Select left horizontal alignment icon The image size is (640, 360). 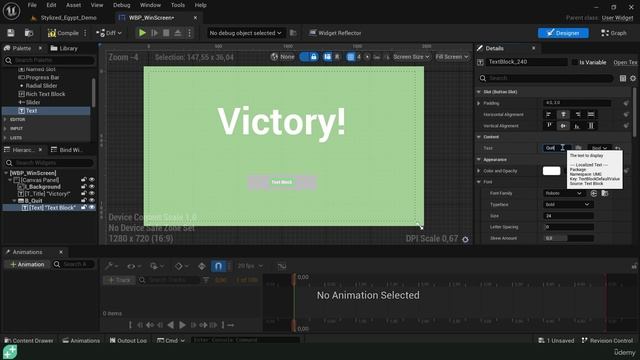(549, 115)
